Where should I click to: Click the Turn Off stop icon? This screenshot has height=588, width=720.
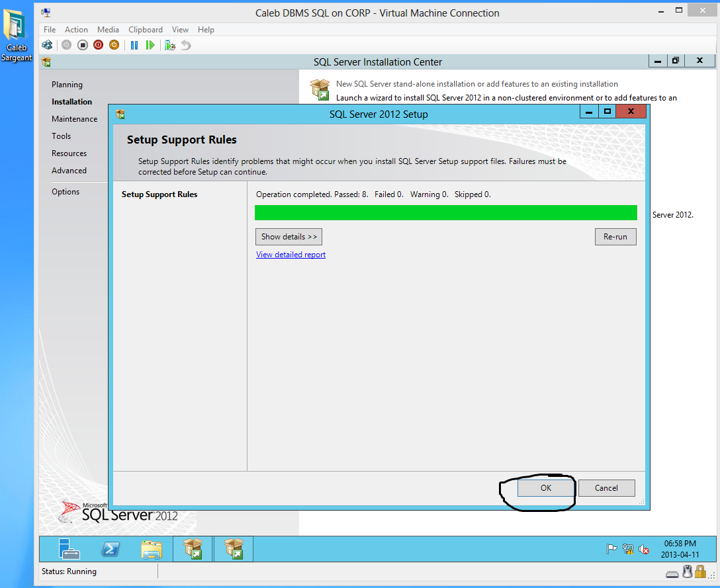pyautogui.click(x=83, y=45)
